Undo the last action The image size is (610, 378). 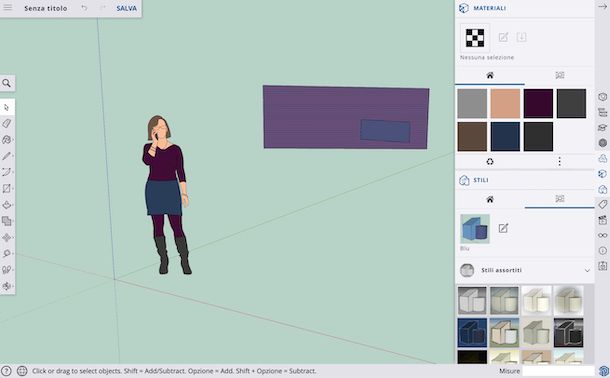pyautogui.click(x=84, y=8)
